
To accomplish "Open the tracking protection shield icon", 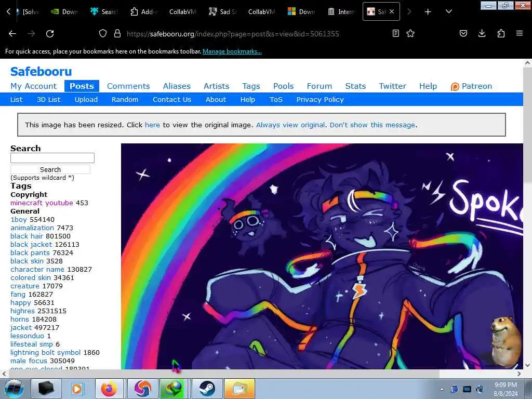I will tap(103, 33).
